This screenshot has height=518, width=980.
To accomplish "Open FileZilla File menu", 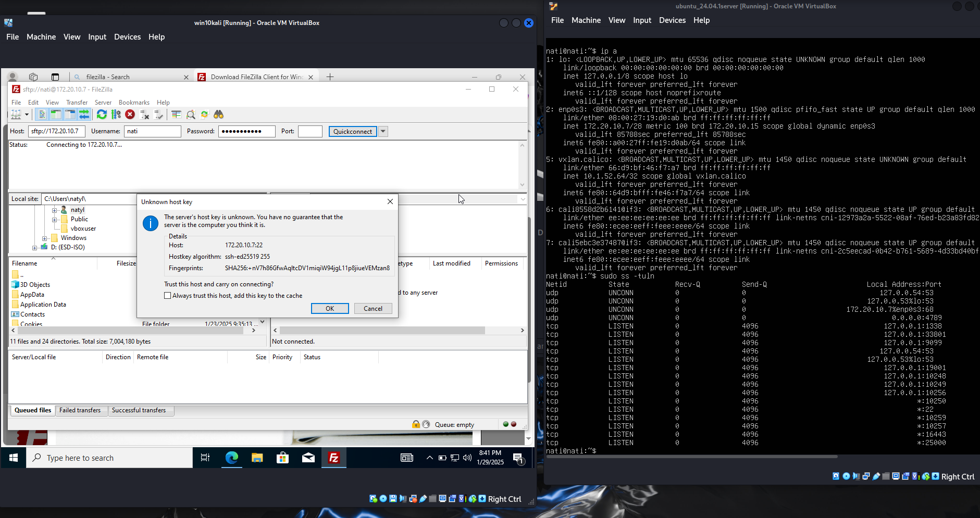I will pos(16,103).
